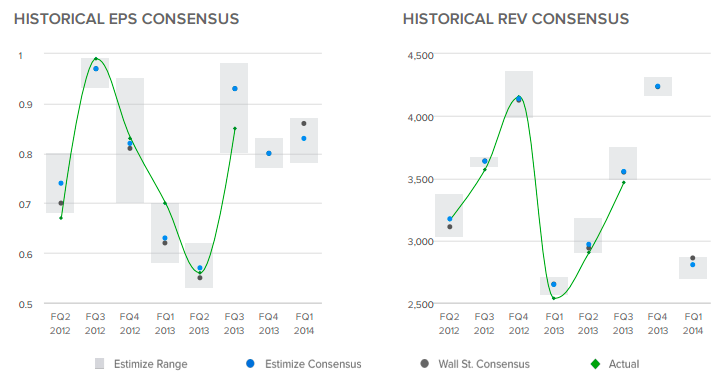Click the 'HISTORICAL REV CONSENSUS' chart title

click(516, 19)
